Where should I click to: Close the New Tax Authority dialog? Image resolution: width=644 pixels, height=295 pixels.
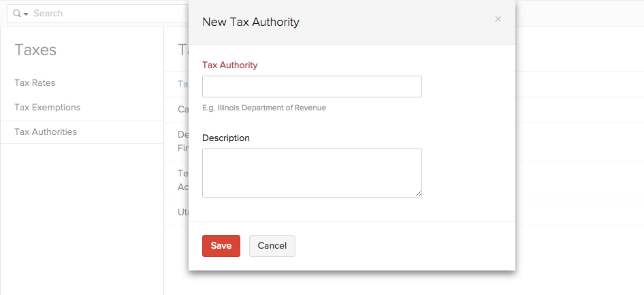(498, 19)
